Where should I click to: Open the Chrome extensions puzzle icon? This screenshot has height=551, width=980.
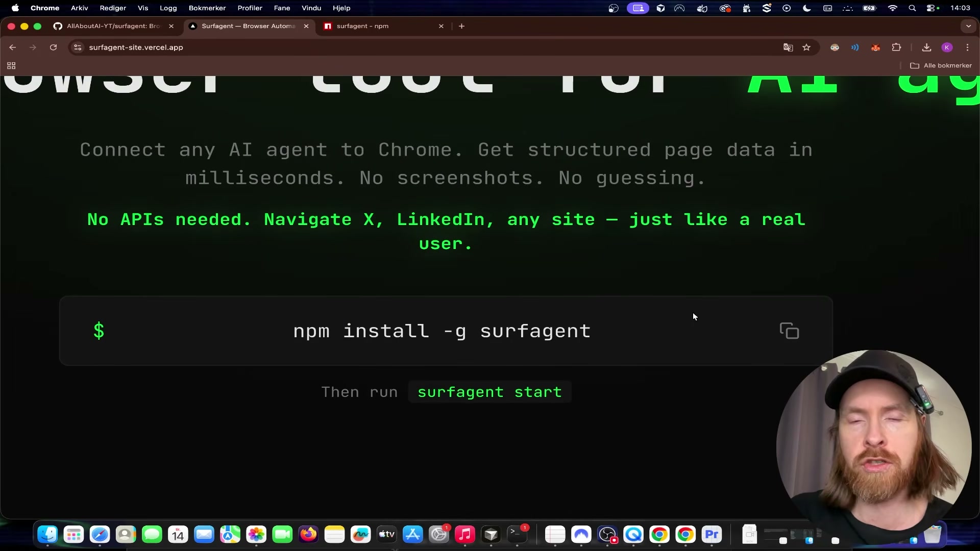(897, 47)
